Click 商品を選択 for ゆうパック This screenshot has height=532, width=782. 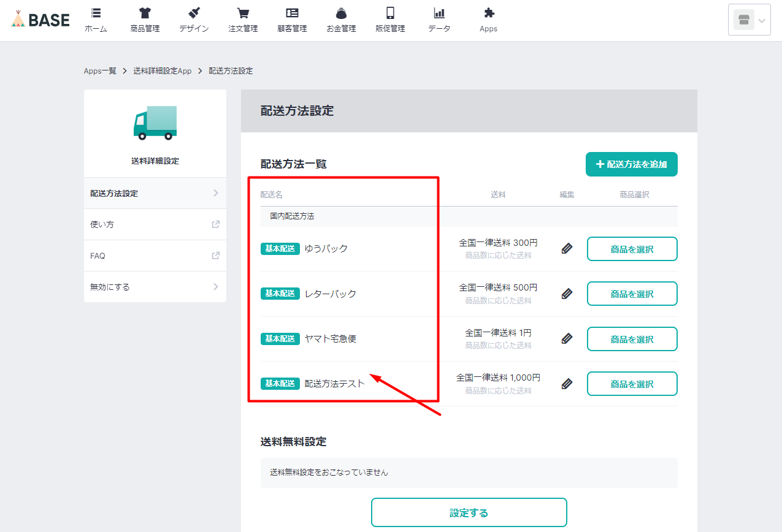[x=632, y=249]
